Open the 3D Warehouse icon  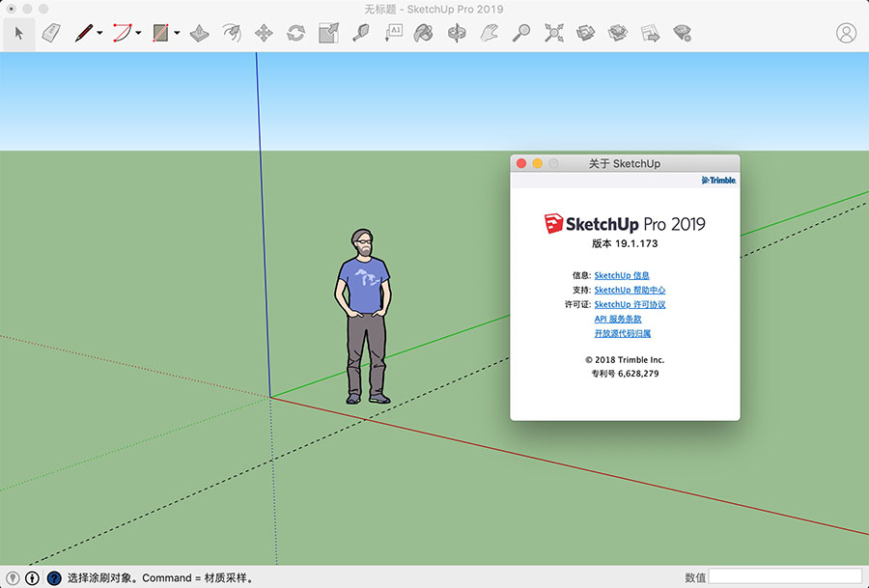(585, 33)
